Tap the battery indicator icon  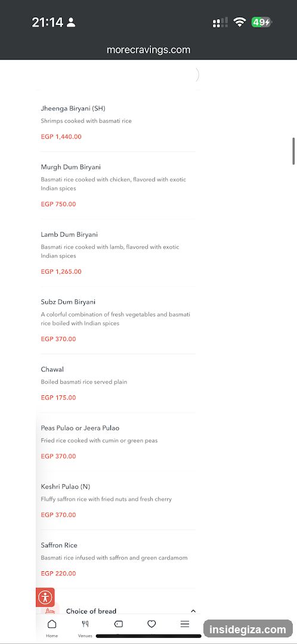coord(262,22)
